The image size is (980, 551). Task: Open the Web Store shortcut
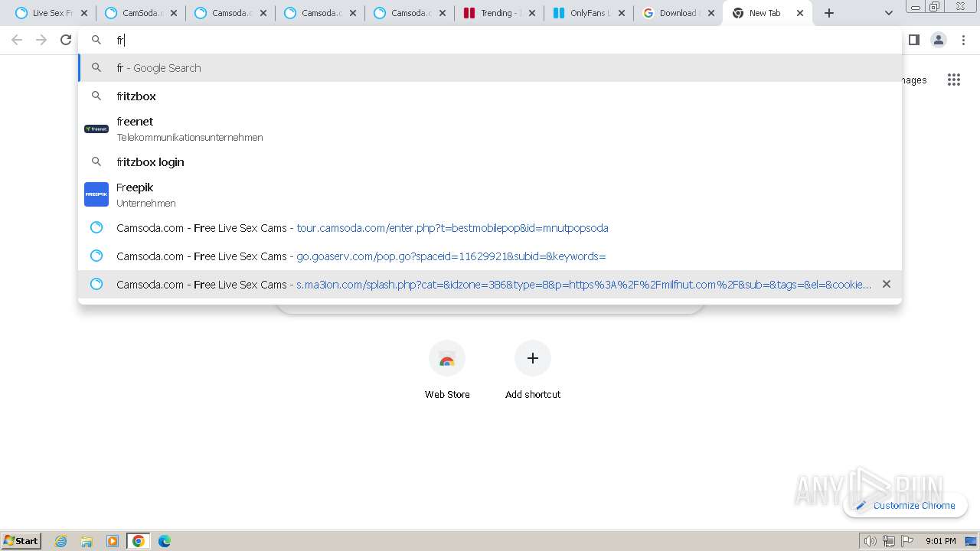click(x=447, y=370)
